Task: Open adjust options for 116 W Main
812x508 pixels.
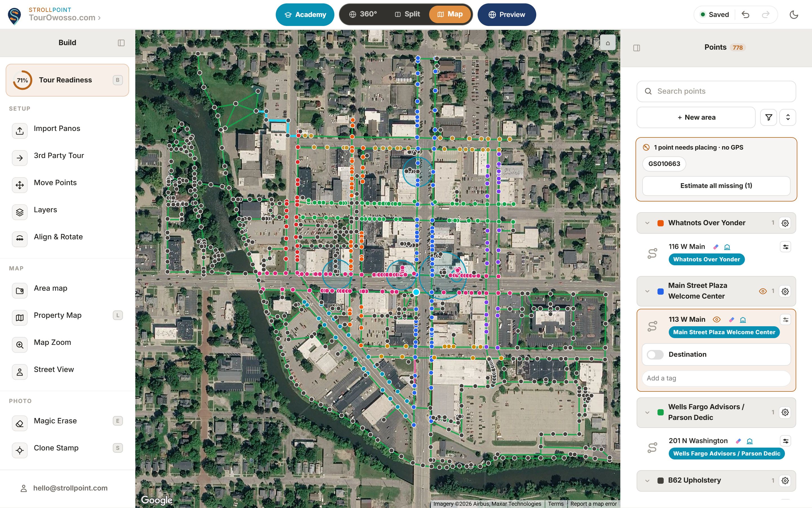Action: click(785, 247)
